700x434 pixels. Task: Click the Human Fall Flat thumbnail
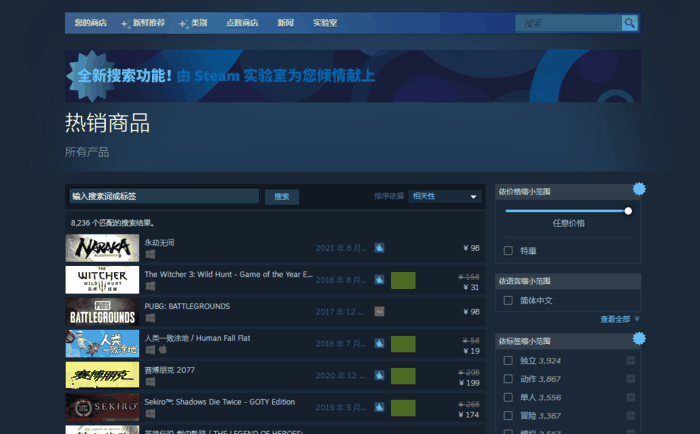[102, 343]
